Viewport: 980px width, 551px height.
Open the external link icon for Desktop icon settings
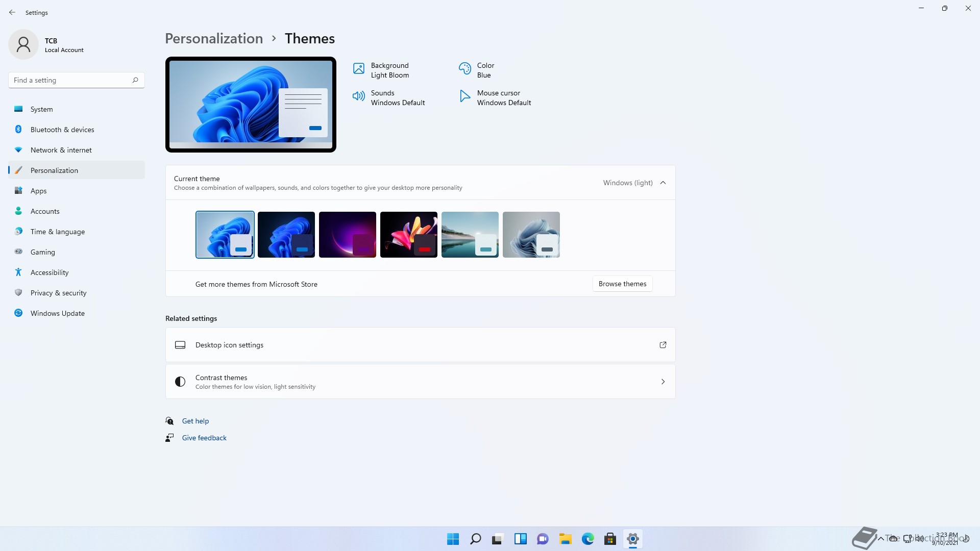click(x=663, y=345)
